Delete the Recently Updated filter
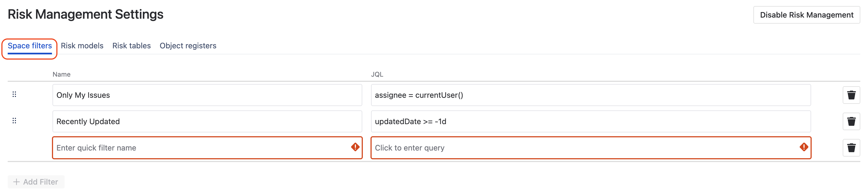 (x=851, y=121)
